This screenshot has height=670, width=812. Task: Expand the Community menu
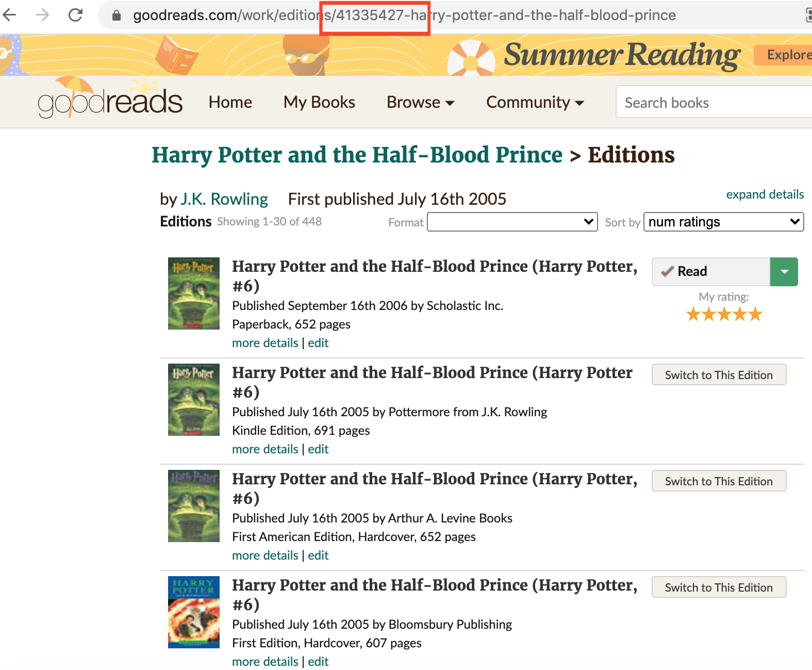point(535,102)
